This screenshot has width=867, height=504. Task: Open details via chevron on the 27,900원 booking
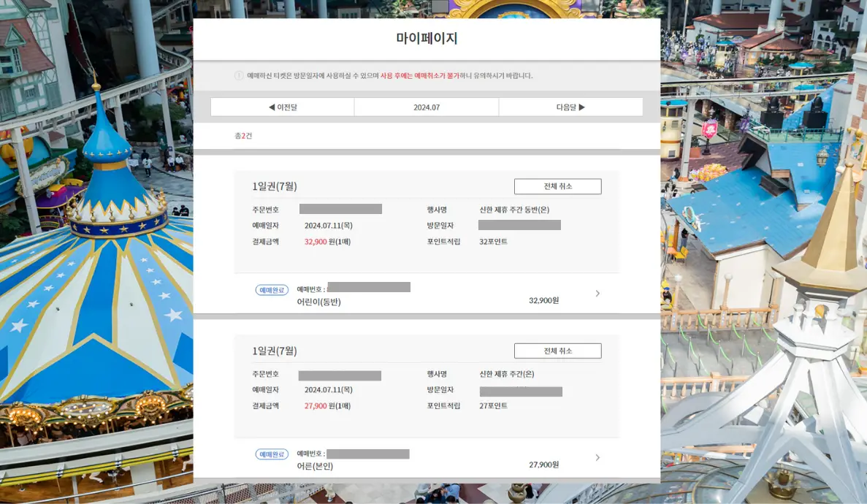(597, 457)
